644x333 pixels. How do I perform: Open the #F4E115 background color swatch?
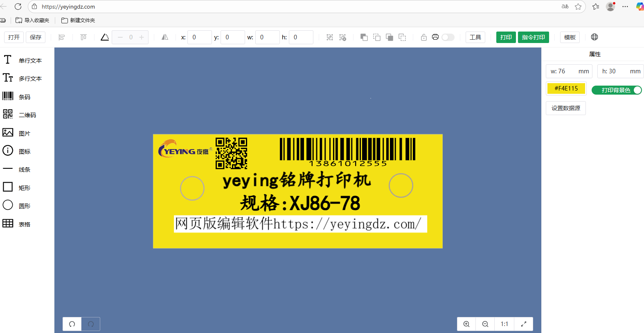tap(566, 88)
